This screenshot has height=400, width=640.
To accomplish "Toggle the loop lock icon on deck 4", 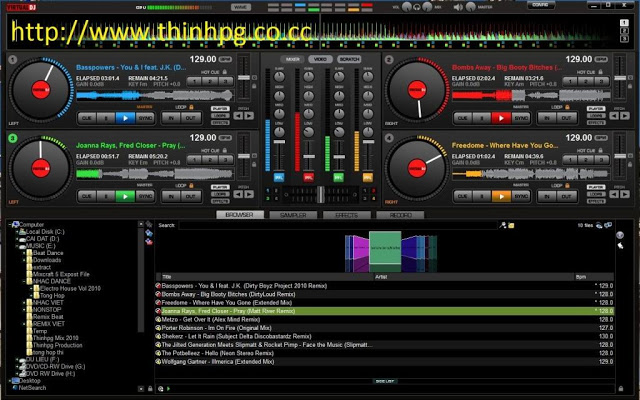I will pyautogui.click(x=567, y=185).
